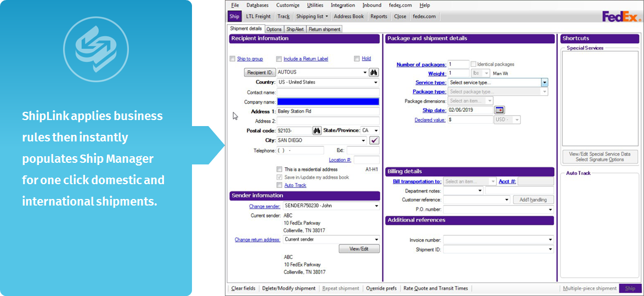Enable the Ship to group checkbox
This screenshot has width=644, height=296.
[233, 59]
